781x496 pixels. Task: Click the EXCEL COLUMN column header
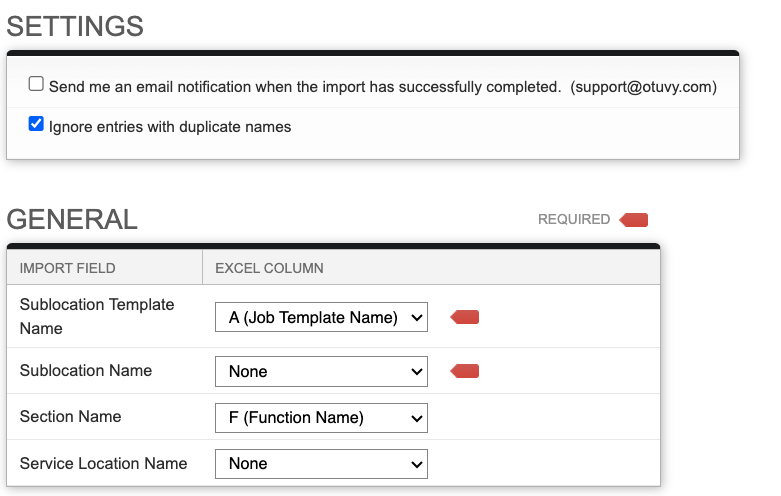click(x=269, y=268)
